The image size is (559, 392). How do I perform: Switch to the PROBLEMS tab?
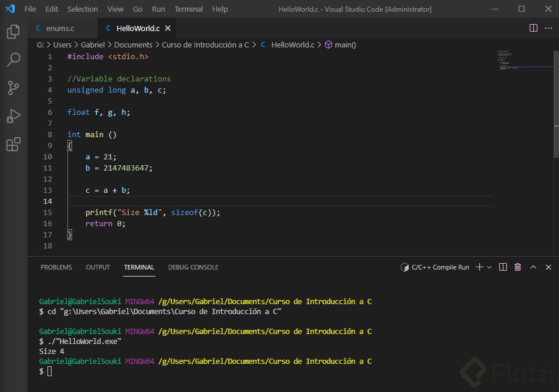point(56,267)
